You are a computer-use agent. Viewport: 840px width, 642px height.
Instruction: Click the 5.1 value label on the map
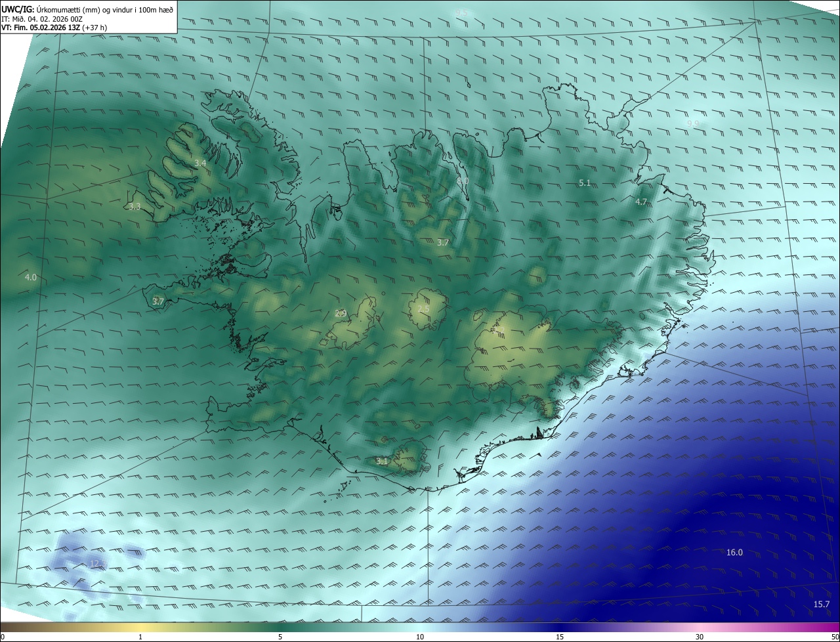[585, 183]
